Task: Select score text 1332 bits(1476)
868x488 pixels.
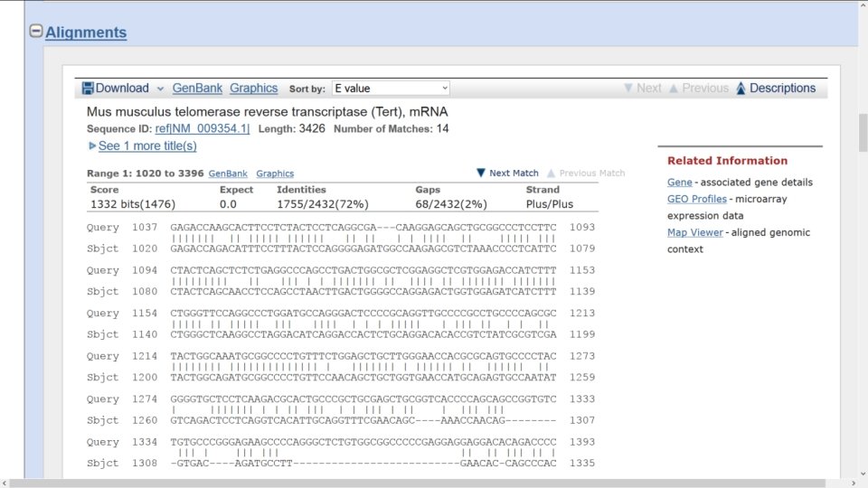Action: point(133,204)
